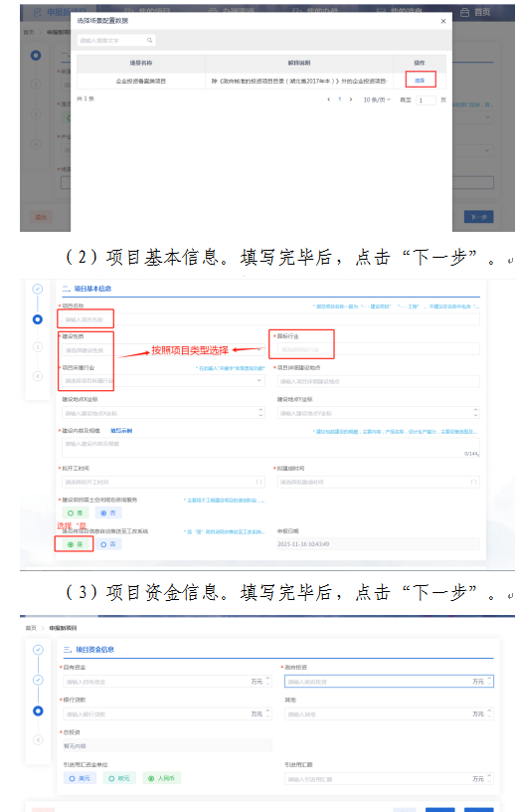Click the completed step one circle in basic info form
This screenshot has width=517, height=812.
click(x=38, y=289)
